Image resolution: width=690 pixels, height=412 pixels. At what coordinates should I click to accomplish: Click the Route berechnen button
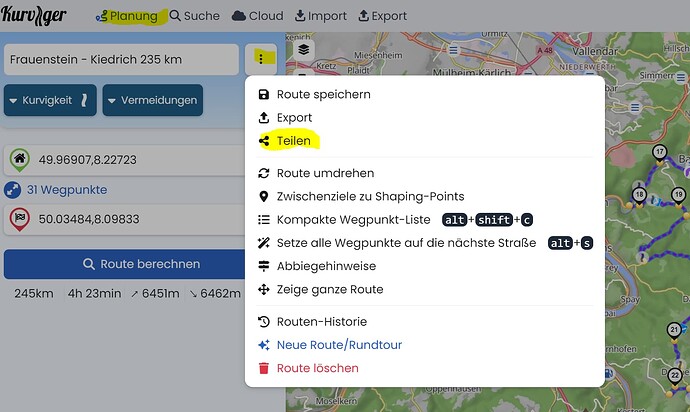pyautogui.click(x=125, y=264)
